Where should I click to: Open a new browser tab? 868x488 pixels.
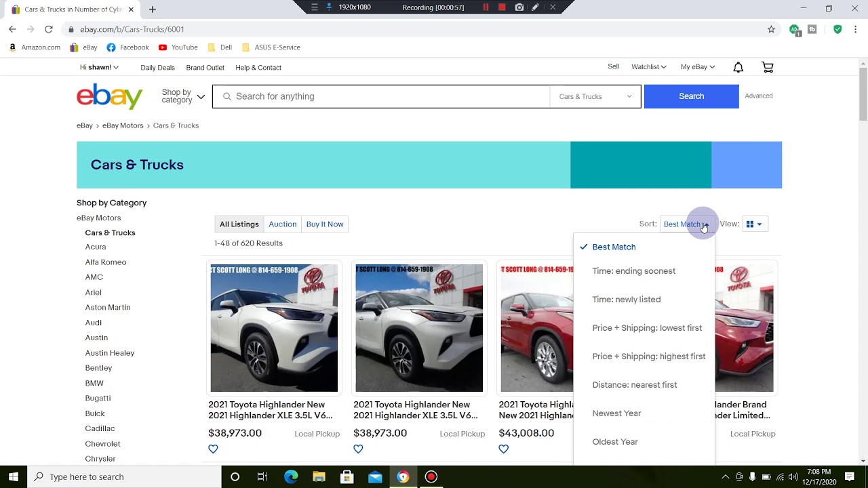point(153,9)
